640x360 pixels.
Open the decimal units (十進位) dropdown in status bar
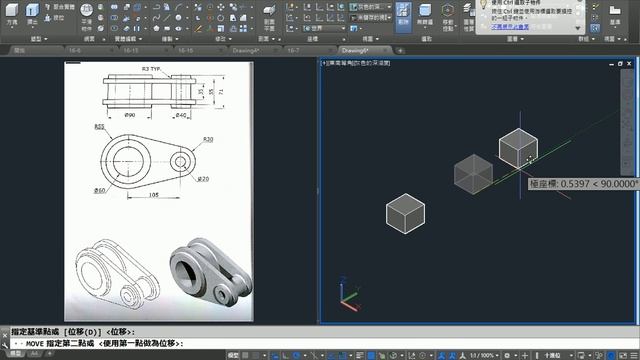point(557,356)
